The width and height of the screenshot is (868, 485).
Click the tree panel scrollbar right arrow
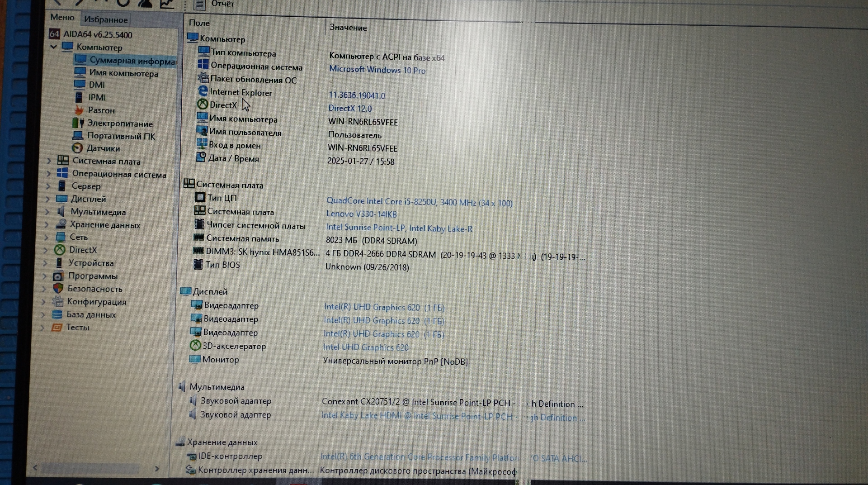157,469
